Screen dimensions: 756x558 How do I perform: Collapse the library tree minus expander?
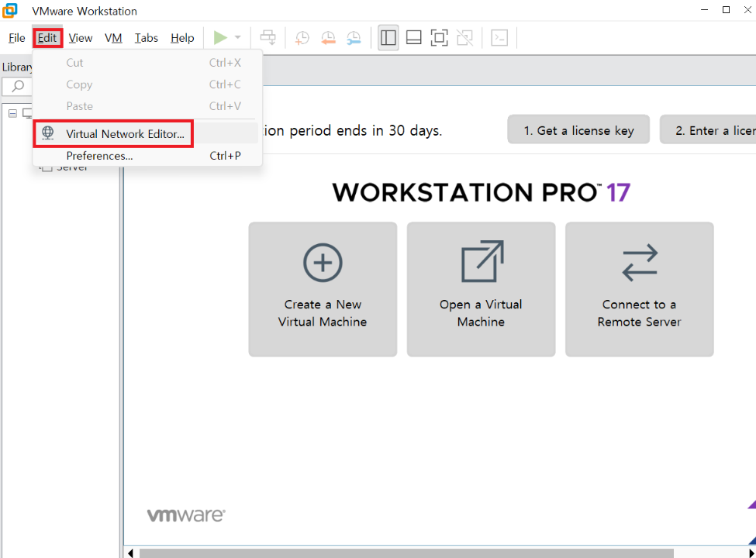12,113
